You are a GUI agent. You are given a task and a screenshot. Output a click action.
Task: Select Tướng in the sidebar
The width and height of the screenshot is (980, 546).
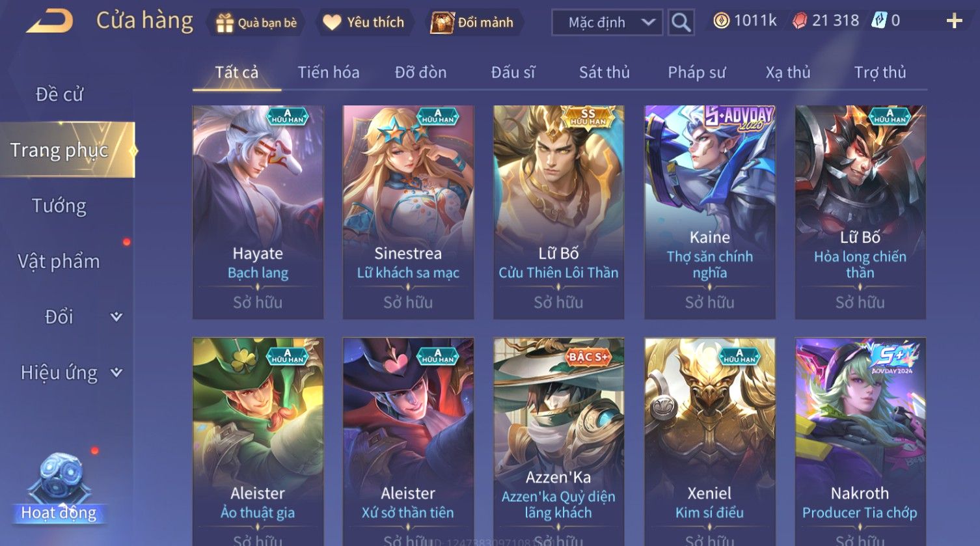point(59,206)
